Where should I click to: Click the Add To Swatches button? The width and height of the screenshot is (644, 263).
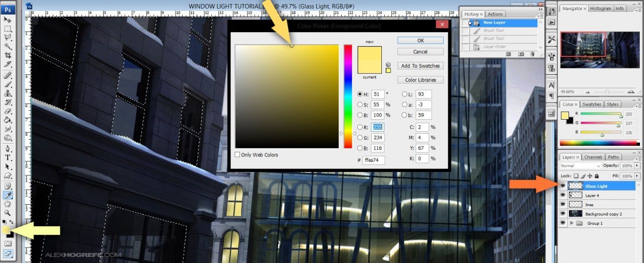pyautogui.click(x=420, y=66)
